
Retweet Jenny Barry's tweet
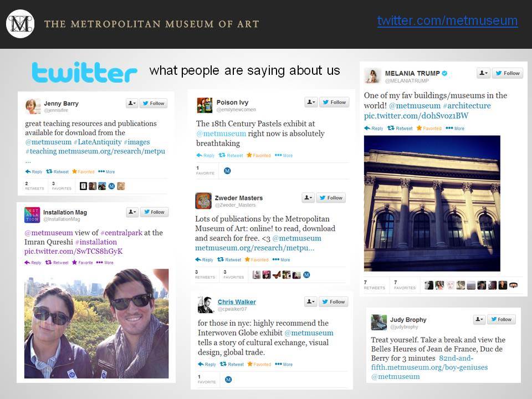(57, 172)
